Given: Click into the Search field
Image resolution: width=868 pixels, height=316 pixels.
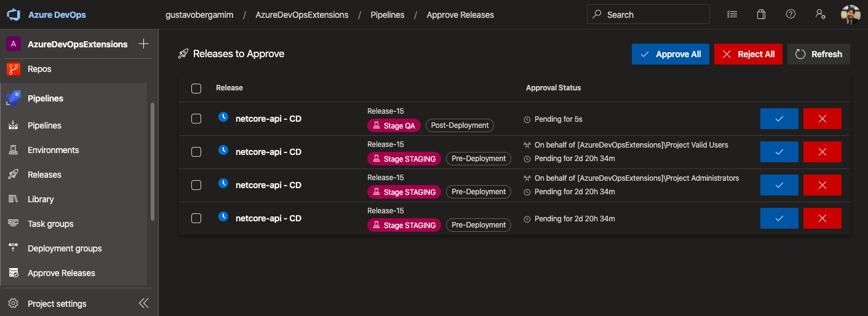Looking at the screenshot, I should point(652,15).
